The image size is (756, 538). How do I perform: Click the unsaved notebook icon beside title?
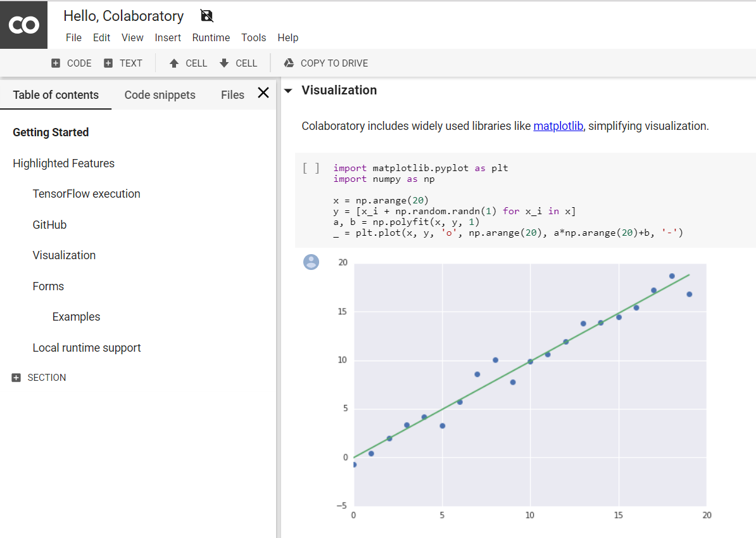click(206, 16)
